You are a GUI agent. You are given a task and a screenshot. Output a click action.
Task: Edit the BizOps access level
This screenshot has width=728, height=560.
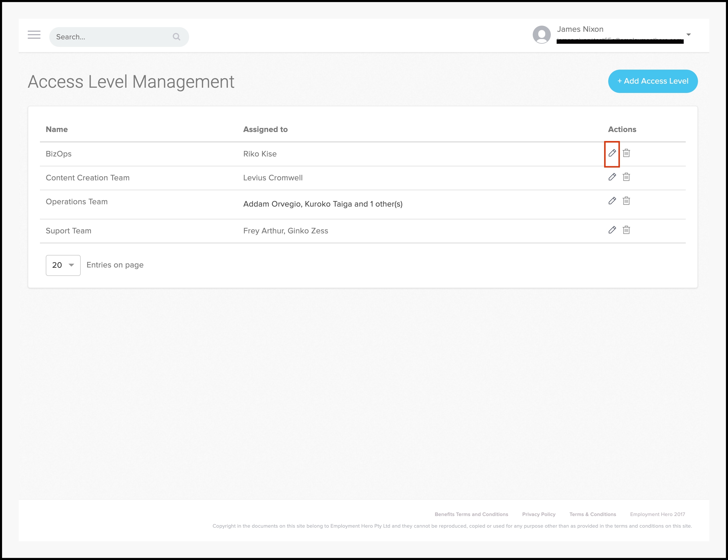(x=612, y=153)
